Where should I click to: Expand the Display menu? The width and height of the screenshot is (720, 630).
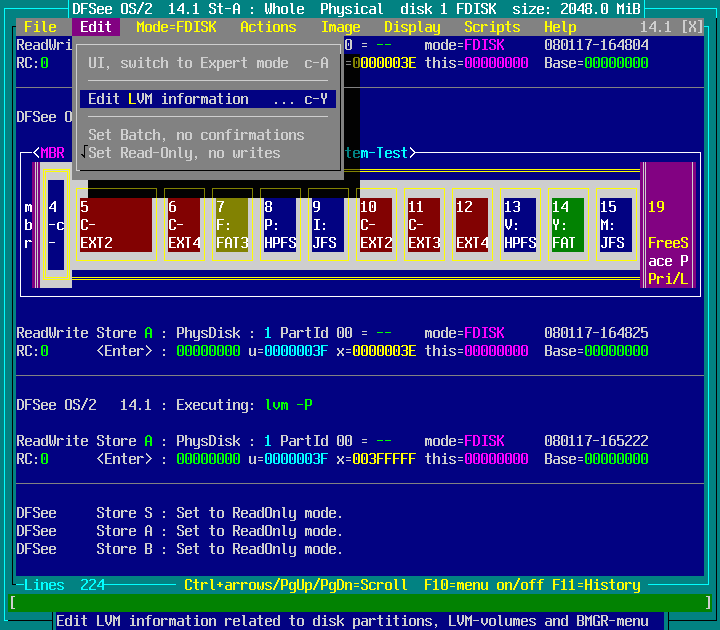pyautogui.click(x=412, y=27)
